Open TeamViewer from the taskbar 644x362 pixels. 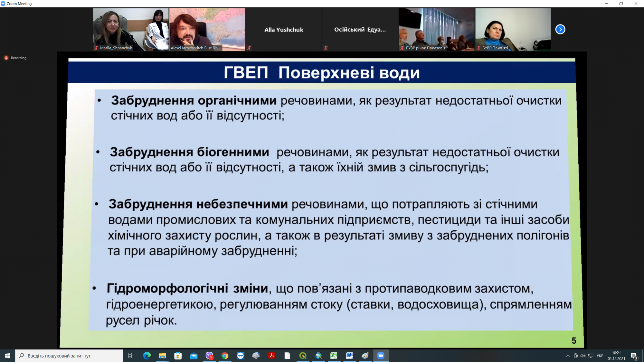241,356
